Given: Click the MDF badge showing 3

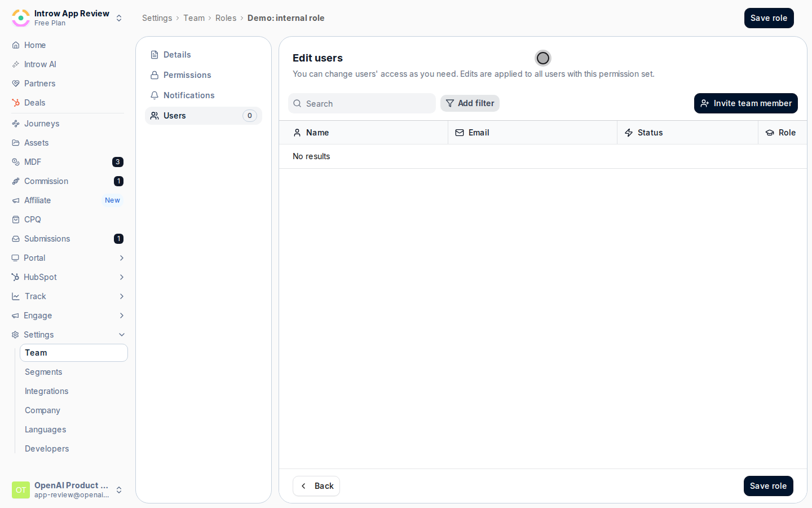Looking at the screenshot, I should coord(118,162).
